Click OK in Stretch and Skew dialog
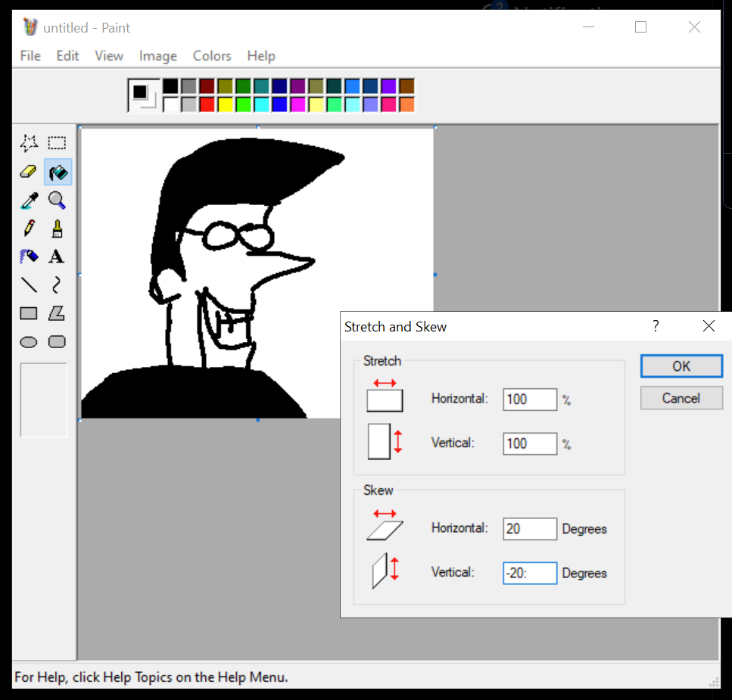 [x=681, y=366]
